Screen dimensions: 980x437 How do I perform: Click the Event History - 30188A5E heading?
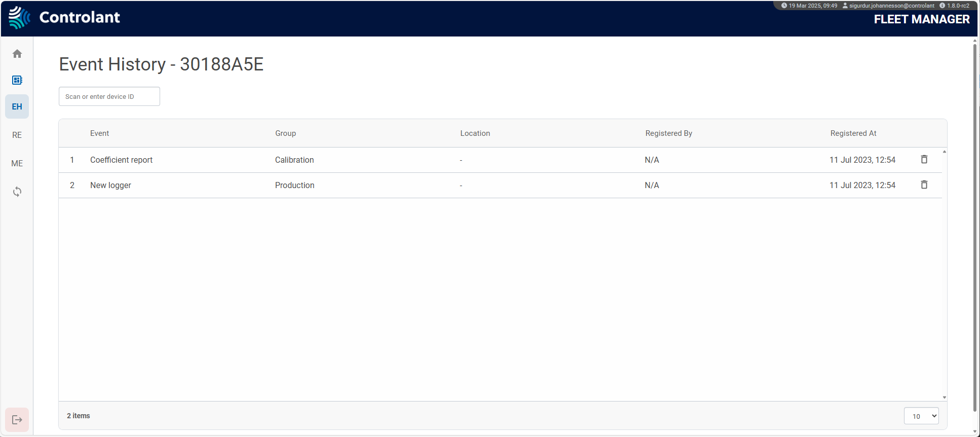[161, 64]
